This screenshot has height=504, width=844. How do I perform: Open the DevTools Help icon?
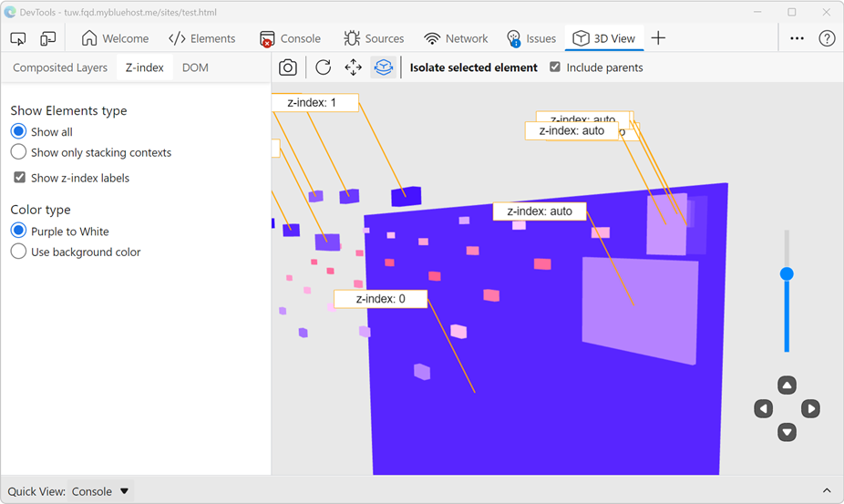[x=827, y=38]
